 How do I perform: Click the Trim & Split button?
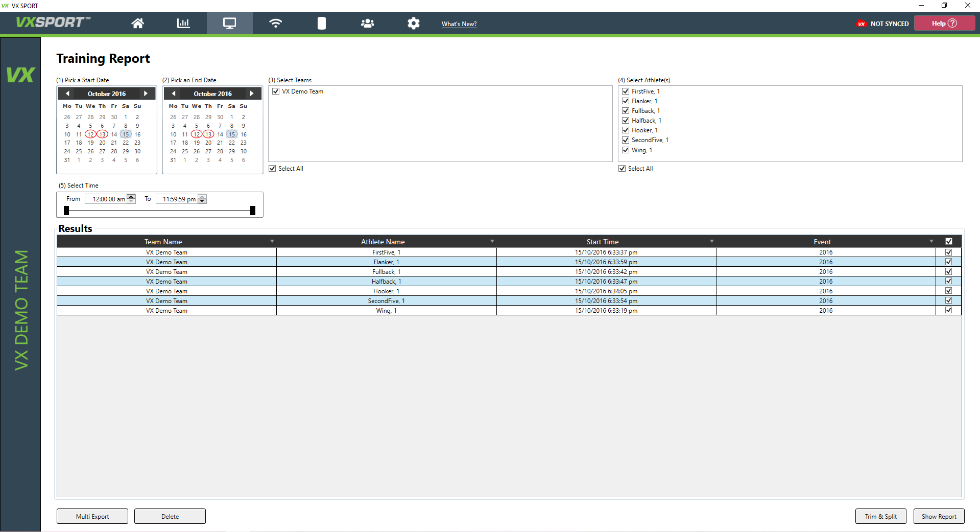(x=881, y=516)
